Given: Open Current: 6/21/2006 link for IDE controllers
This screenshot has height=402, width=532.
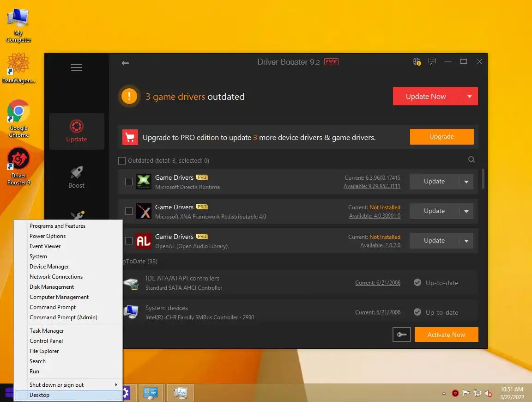Looking at the screenshot, I should pyautogui.click(x=378, y=282).
